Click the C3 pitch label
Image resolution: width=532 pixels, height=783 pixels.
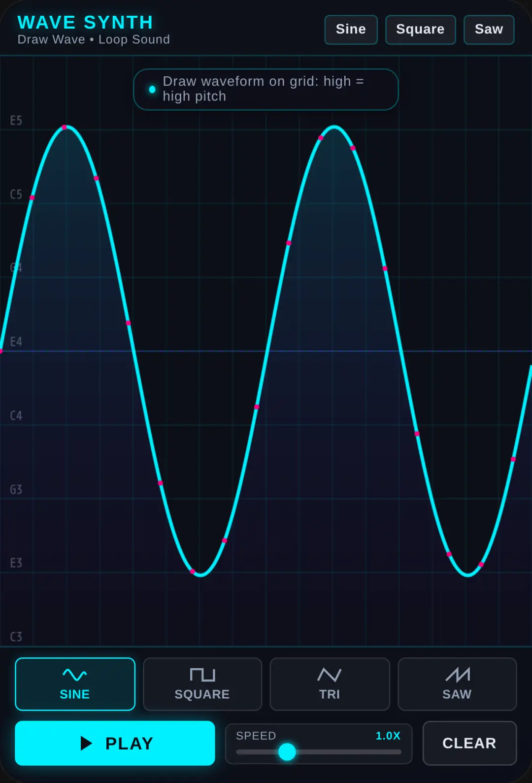16,637
